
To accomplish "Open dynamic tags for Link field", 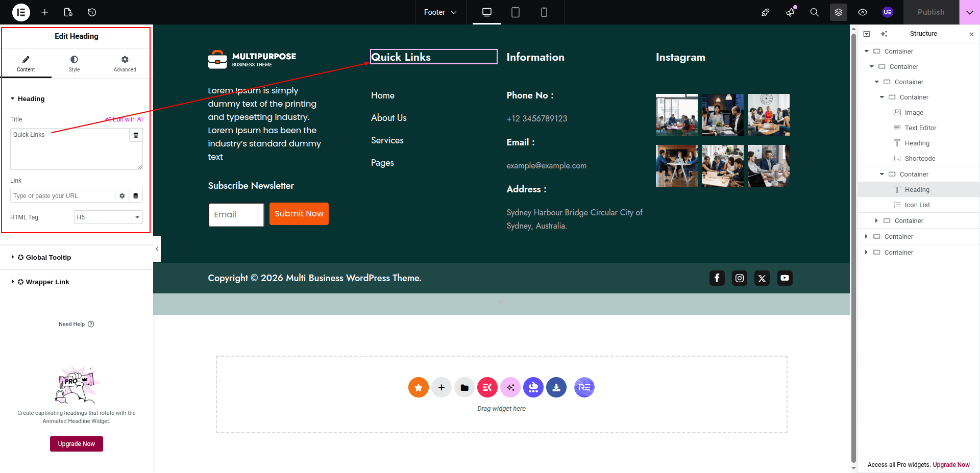I will click(136, 196).
